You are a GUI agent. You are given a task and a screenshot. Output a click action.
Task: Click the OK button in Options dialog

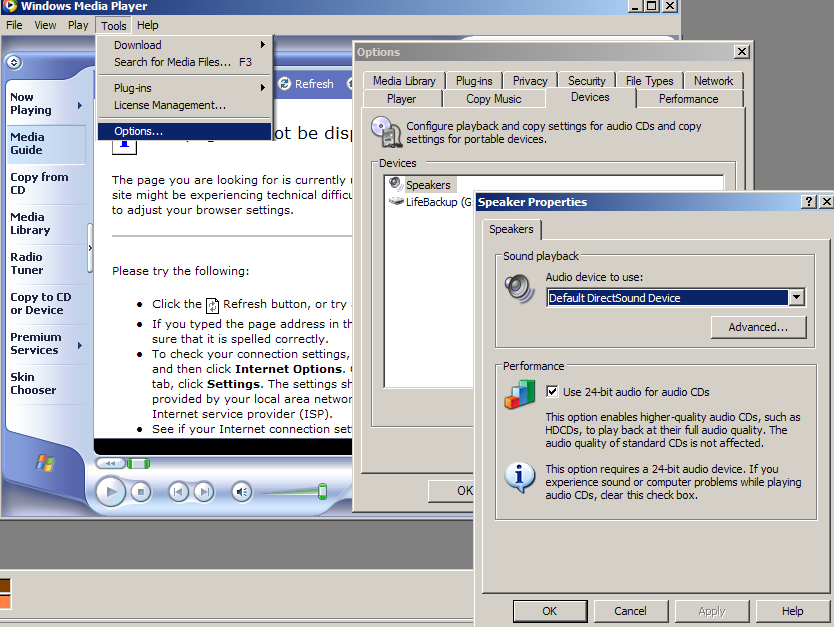tap(452, 491)
